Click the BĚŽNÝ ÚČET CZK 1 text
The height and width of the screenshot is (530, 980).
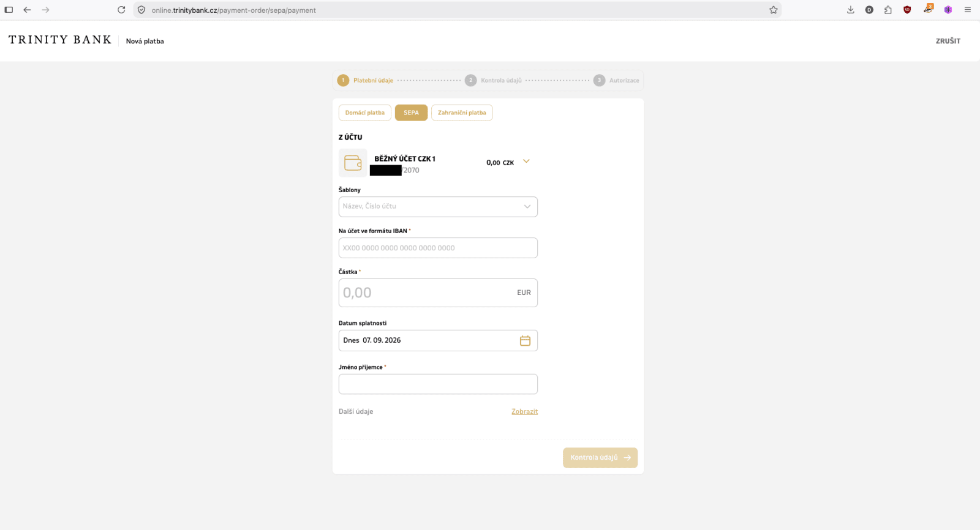click(x=405, y=159)
